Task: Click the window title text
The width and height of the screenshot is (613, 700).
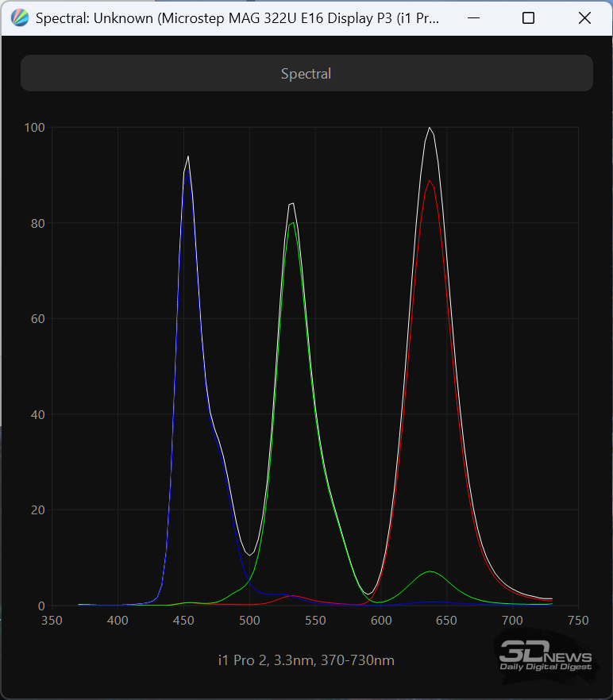Action: [238, 18]
